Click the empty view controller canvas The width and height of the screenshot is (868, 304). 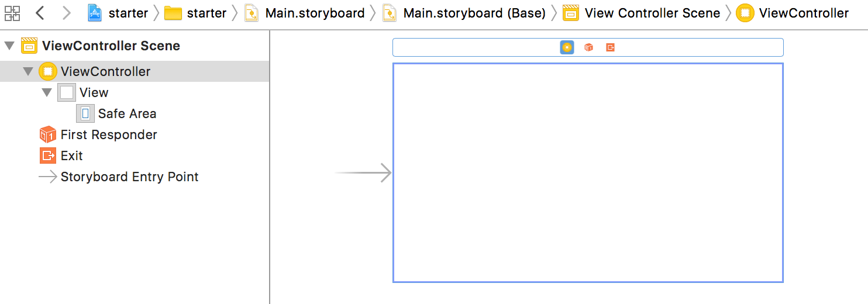coord(588,172)
